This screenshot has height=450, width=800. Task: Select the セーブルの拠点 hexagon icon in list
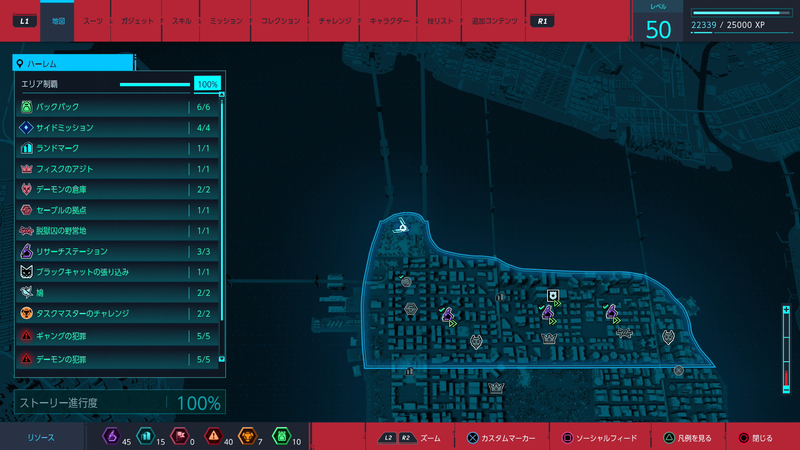click(27, 210)
